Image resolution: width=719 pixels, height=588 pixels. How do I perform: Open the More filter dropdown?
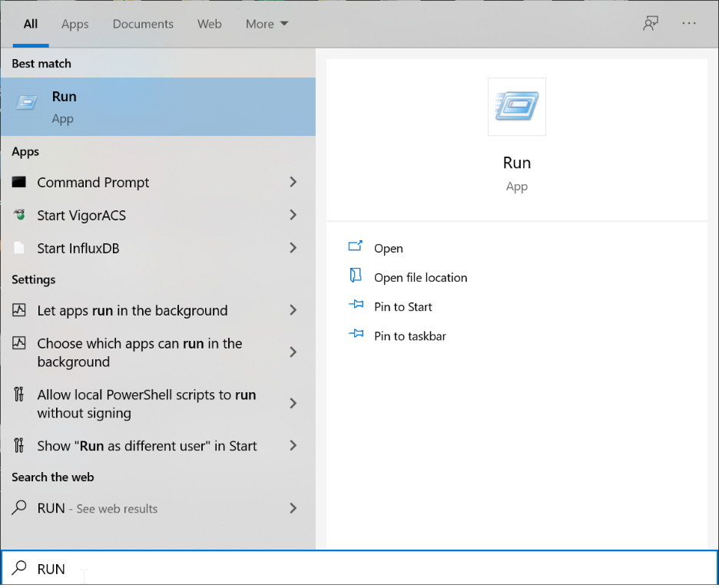click(x=267, y=24)
